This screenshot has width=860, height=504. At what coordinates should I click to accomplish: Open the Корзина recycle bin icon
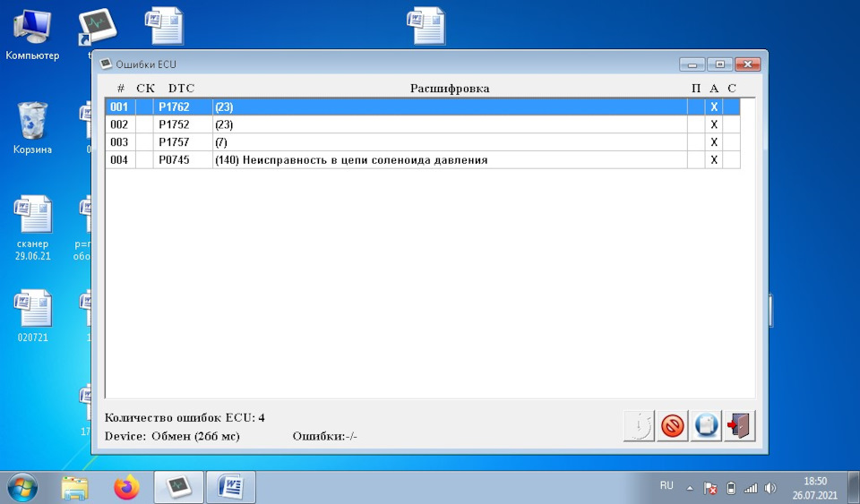tap(32, 128)
